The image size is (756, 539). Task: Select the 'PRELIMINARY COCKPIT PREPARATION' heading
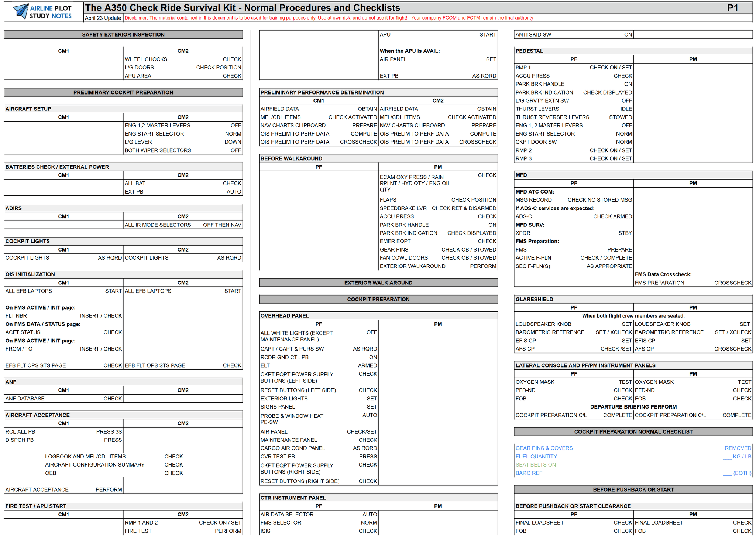[123, 92]
